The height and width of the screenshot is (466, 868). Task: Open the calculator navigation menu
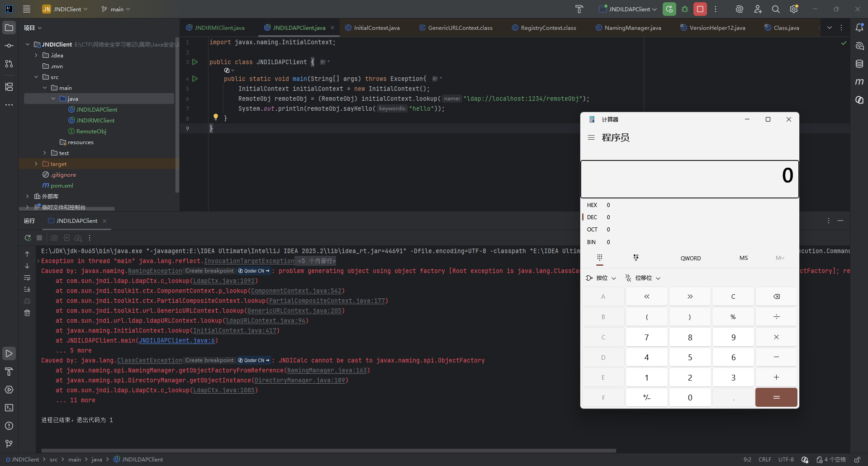pyautogui.click(x=591, y=137)
